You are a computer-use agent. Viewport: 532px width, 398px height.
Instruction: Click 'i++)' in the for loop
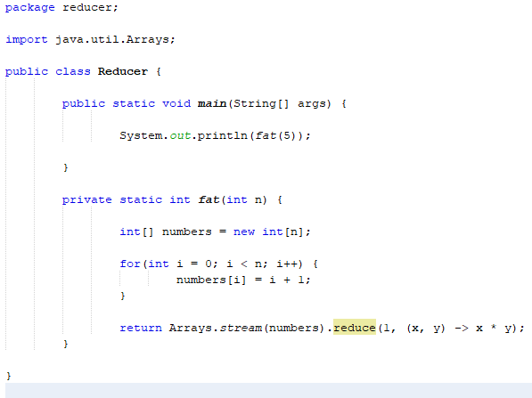coord(290,264)
